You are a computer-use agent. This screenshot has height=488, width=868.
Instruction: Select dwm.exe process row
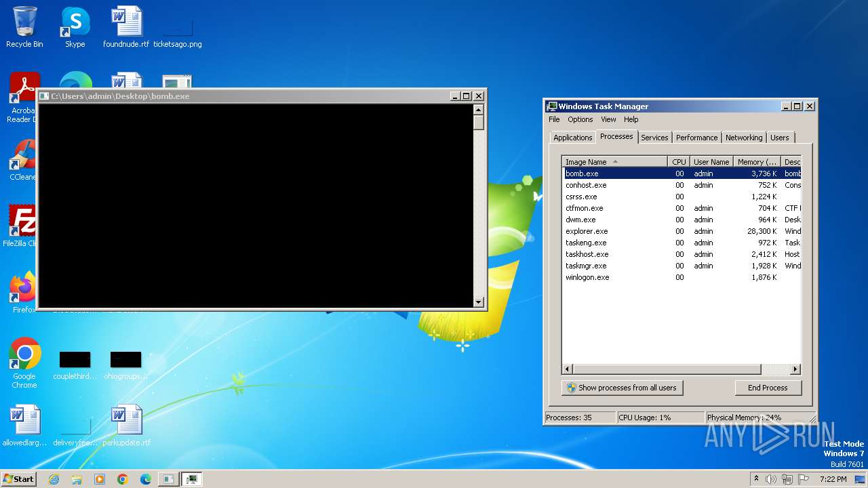pyautogui.click(x=682, y=220)
